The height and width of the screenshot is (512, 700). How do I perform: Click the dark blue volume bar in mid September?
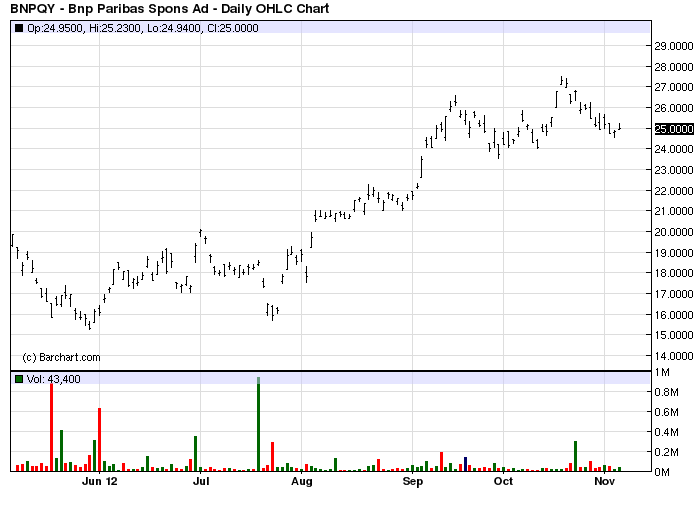click(466, 464)
